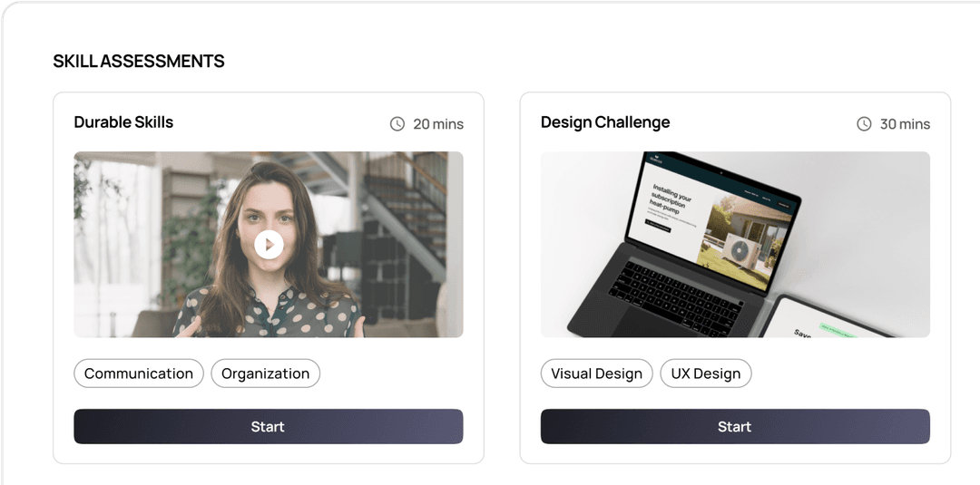Screen dimensions: 980x485
Task: Click the 30 mins duration label
Action: coord(905,124)
